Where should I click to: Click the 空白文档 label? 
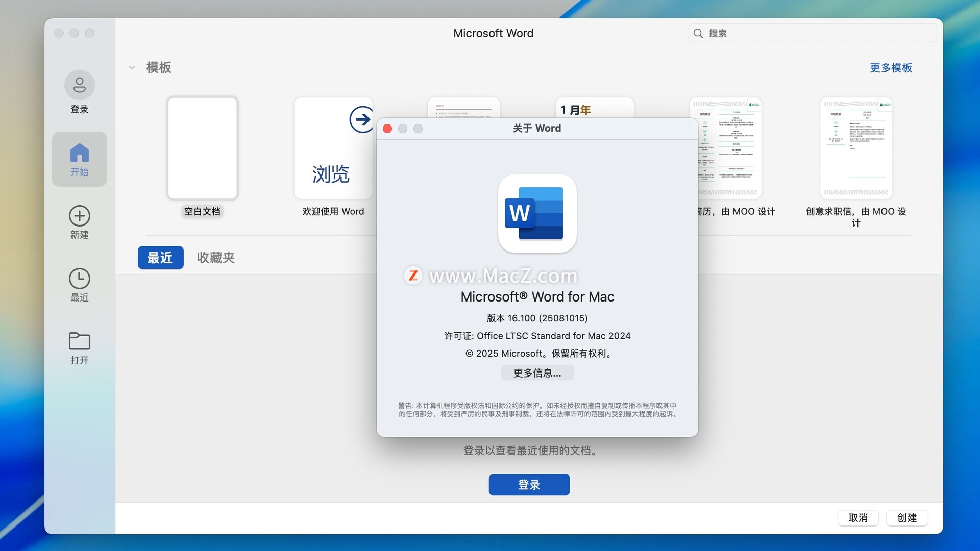click(x=202, y=211)
